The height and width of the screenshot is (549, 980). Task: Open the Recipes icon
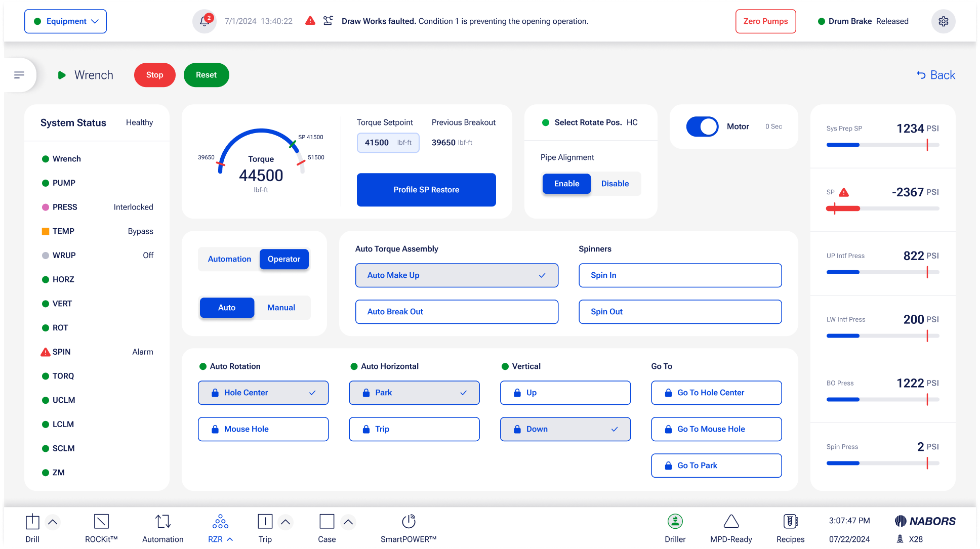[x=791, y=521]
